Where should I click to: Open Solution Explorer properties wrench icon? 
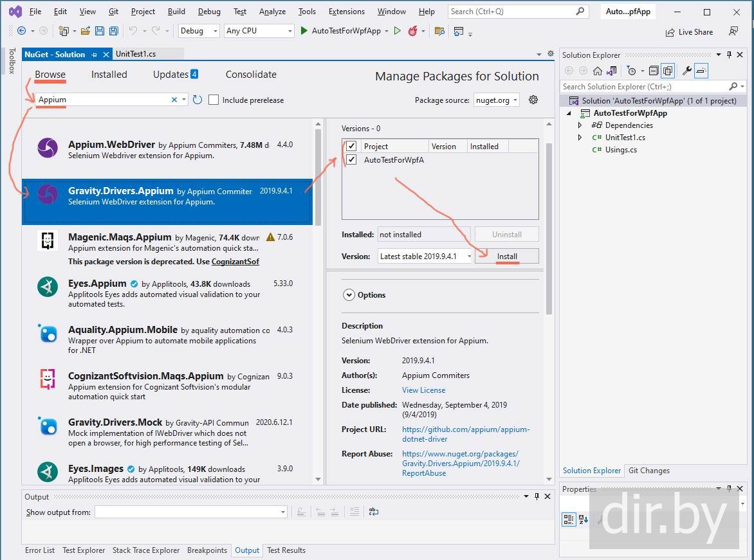click(686, 71)
